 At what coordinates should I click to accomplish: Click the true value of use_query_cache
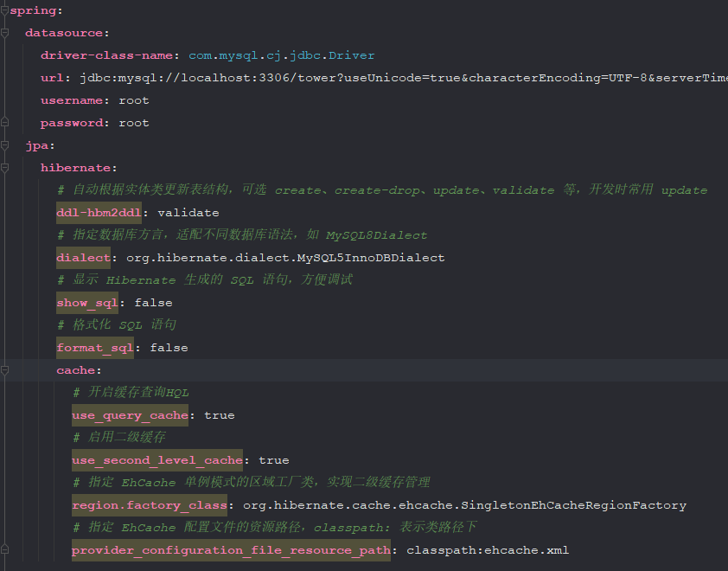(219, 415)
